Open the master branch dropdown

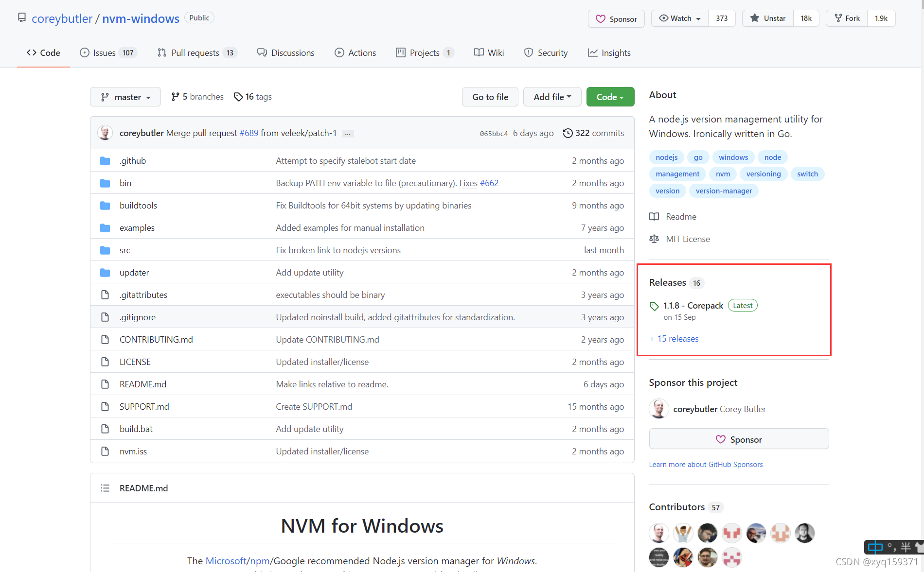click(x=125, y=97)
